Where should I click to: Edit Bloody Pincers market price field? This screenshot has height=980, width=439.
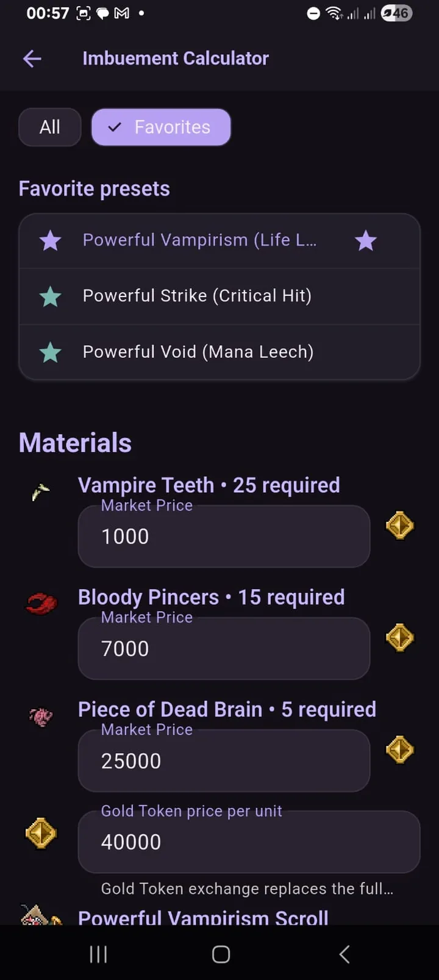tap(224, 648)
